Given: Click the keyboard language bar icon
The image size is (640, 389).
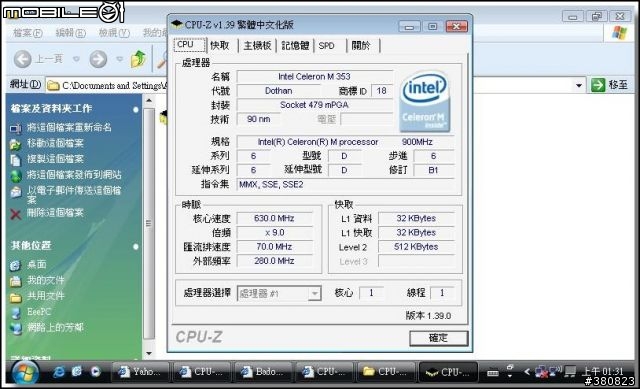Looking at the screenshot, I should click(x=493, y=373).
